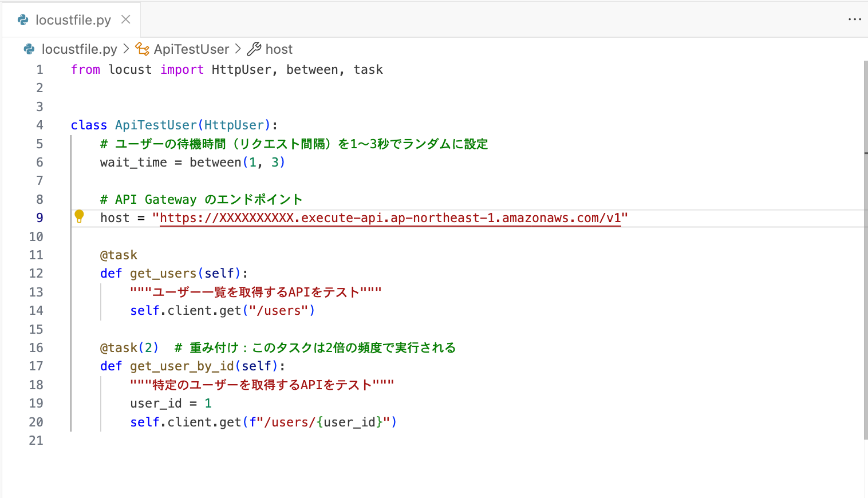This screenshot has height=498, width=868.
Task: Open the editor More Actions ellipsis menu
Action: tap(854, 19)
